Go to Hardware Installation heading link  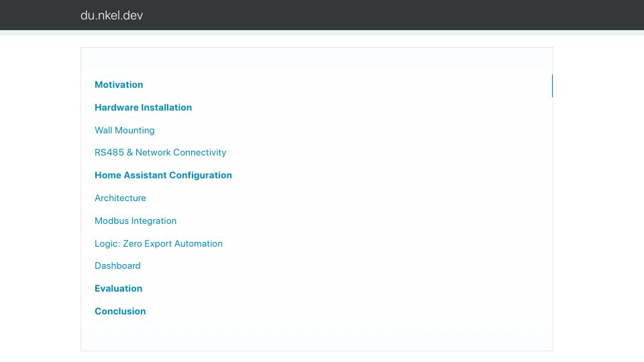coord(144,107)
